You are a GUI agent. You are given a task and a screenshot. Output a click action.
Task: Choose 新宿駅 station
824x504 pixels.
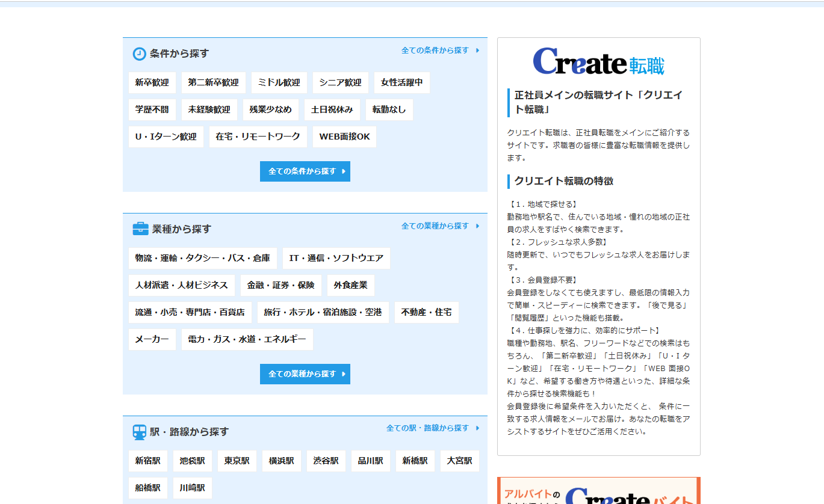[148, 461]
